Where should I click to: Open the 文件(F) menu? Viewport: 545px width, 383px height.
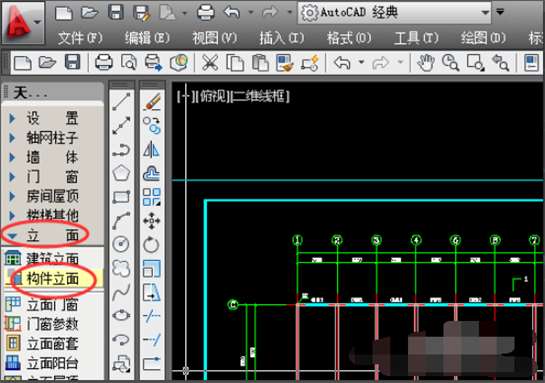pos(80,38)
